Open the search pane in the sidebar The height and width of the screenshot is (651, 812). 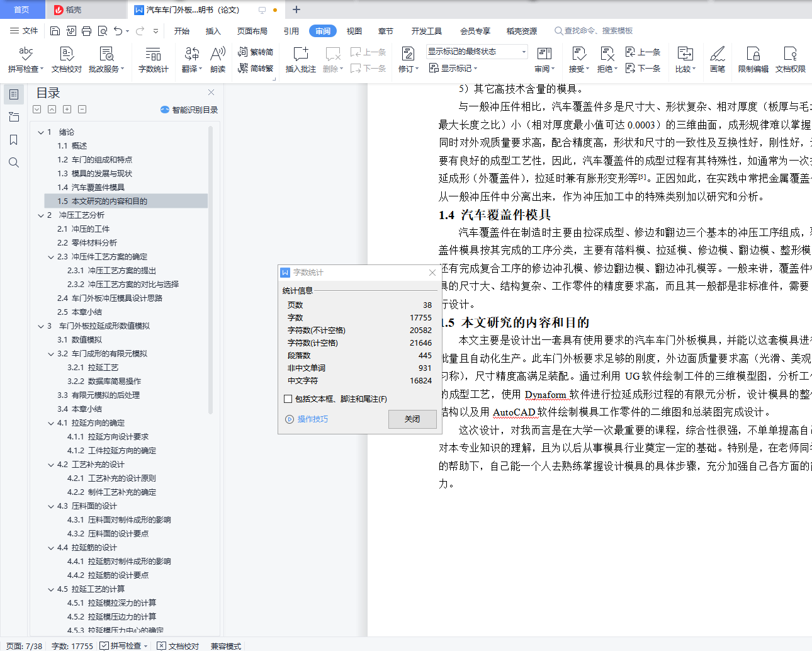[14, 162]
